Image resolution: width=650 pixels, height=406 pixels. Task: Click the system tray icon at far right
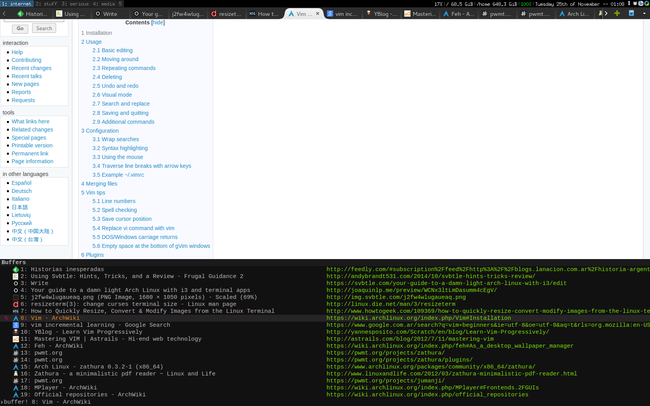646,4
